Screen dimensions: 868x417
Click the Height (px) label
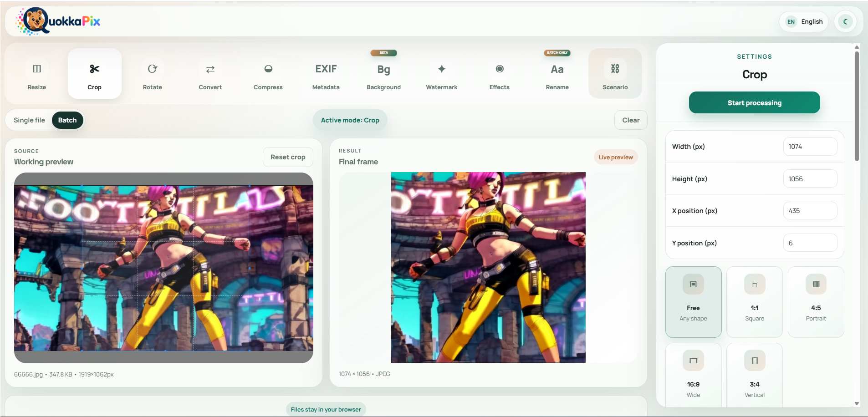click(689, 179)
